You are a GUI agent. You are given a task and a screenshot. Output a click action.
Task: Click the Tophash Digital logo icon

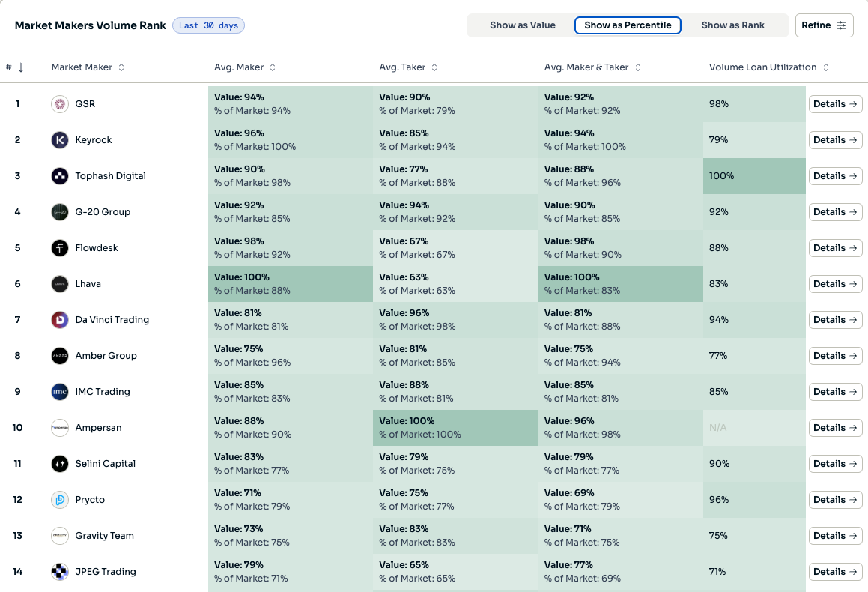[x=60, y=176]
